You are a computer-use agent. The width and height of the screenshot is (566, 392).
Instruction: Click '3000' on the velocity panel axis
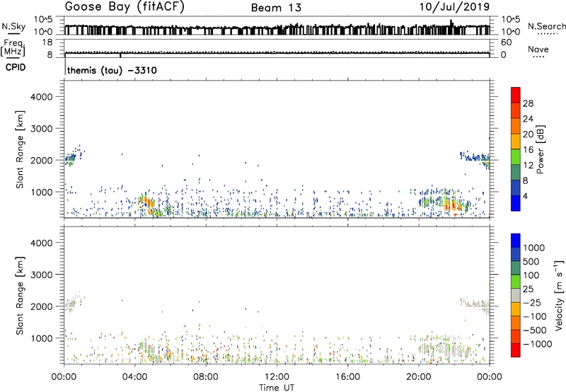pos(42,275)
